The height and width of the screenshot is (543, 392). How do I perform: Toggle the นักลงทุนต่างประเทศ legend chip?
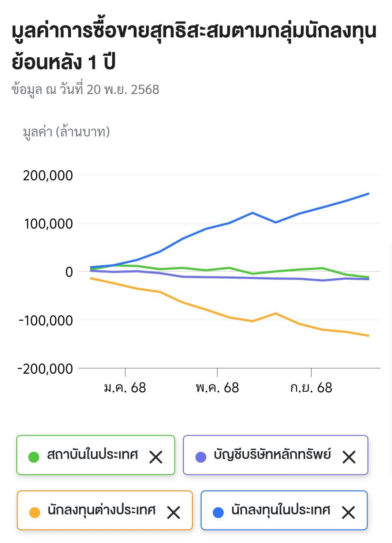coord(101,510)
